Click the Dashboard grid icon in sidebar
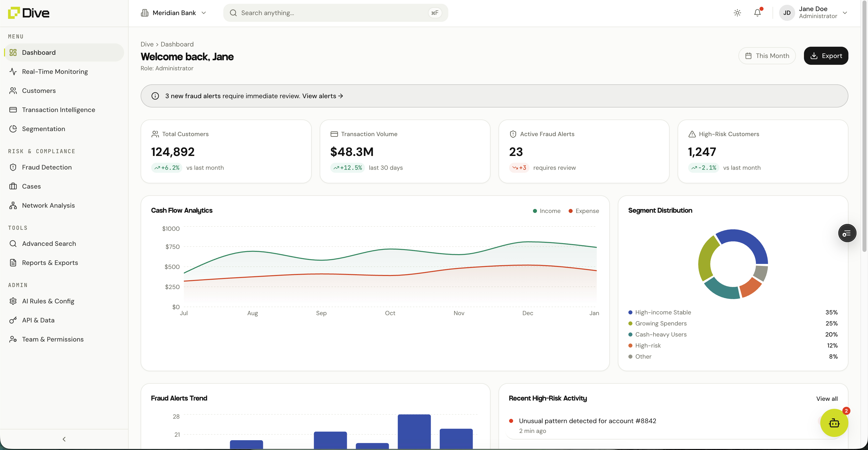 click(x=13, y=52)
